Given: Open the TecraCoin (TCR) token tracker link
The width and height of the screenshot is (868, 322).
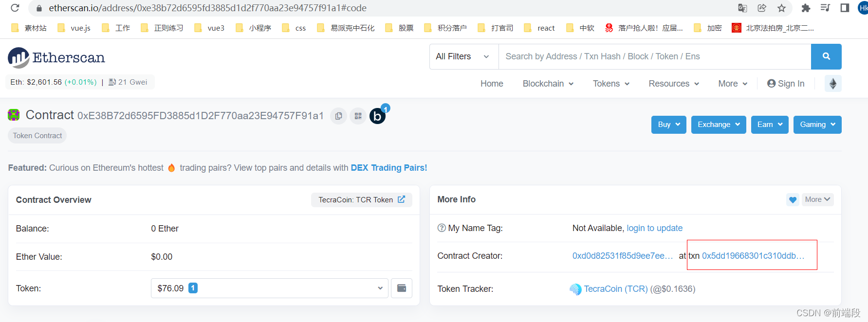Looking at the screenshot, I should pos(616,289).
